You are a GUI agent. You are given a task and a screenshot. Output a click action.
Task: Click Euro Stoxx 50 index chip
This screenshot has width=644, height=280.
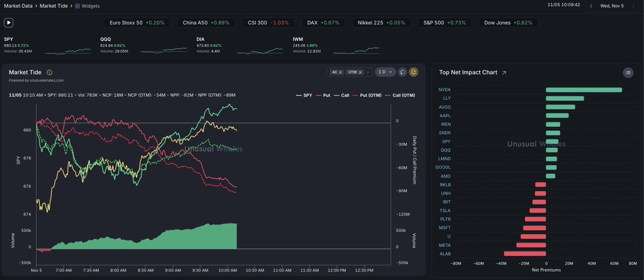[x=137, y=23]
